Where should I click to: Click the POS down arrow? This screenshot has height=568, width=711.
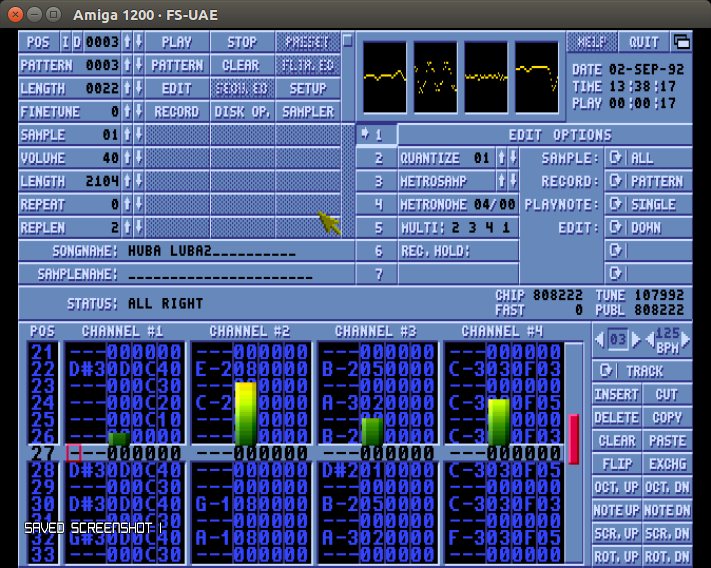pyautogui.click(x=139, y=42)
